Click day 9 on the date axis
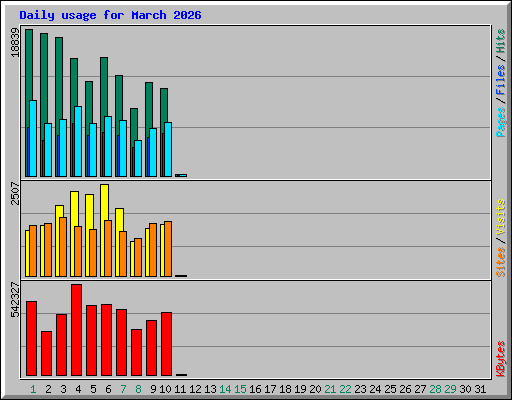512x400 pixels. pyautogui.click(x=153, y=389)
